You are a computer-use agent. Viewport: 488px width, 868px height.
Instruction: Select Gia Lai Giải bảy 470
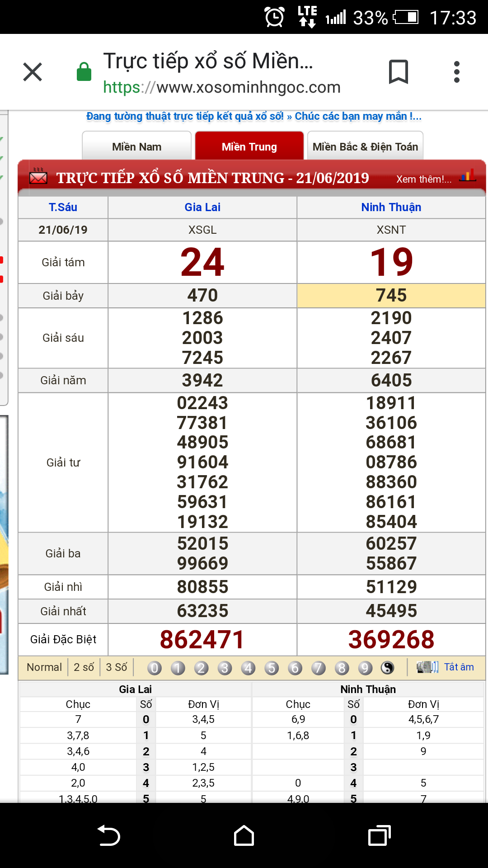(x=202, y=296)
